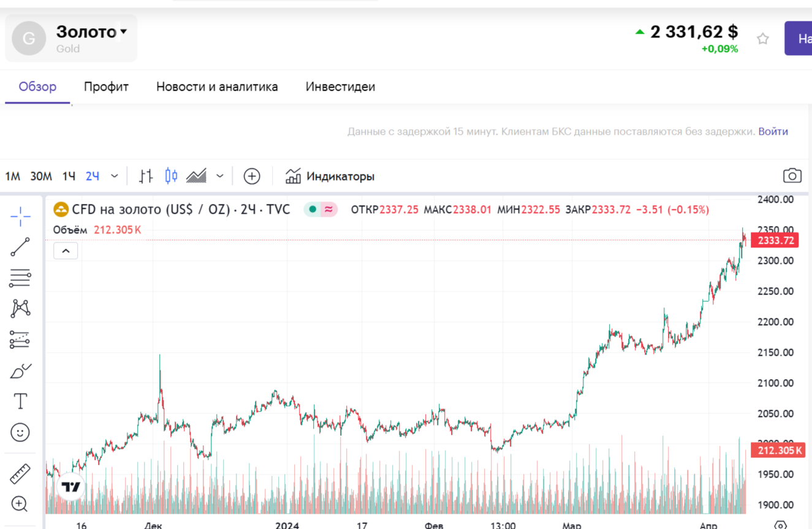This screenshot has height=529, width=812.
Task: Add Gold to favorites with star
Action: pyautogui.click(x=762, y=39)
